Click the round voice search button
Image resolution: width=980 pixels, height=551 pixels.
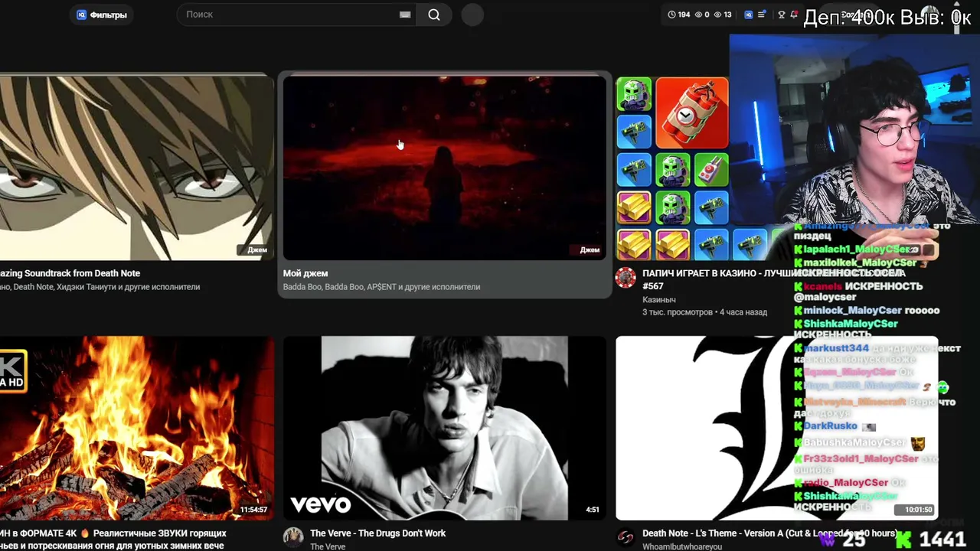(x=472, y=15)
